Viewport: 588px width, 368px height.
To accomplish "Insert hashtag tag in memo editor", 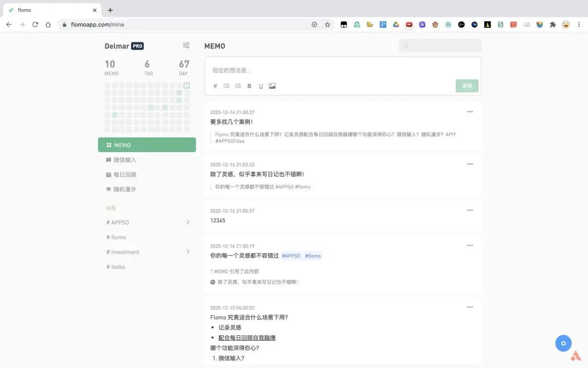I will [215, 86].
